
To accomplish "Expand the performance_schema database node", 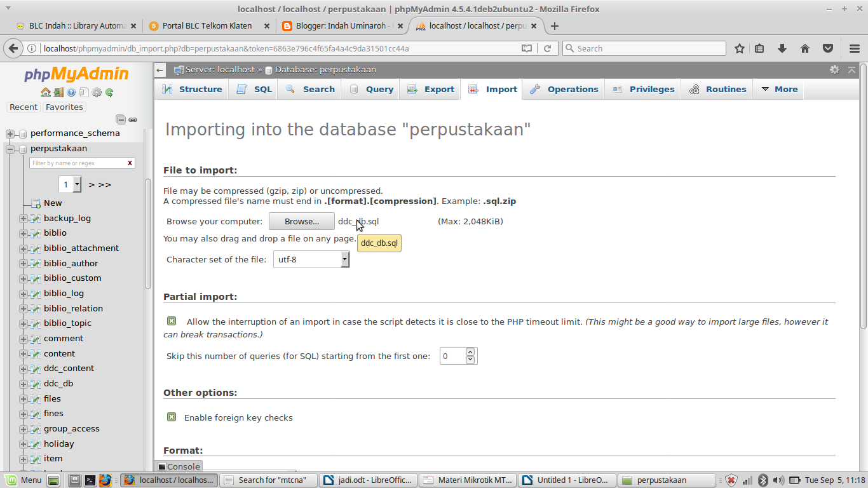I will click(x=10, y=133).
